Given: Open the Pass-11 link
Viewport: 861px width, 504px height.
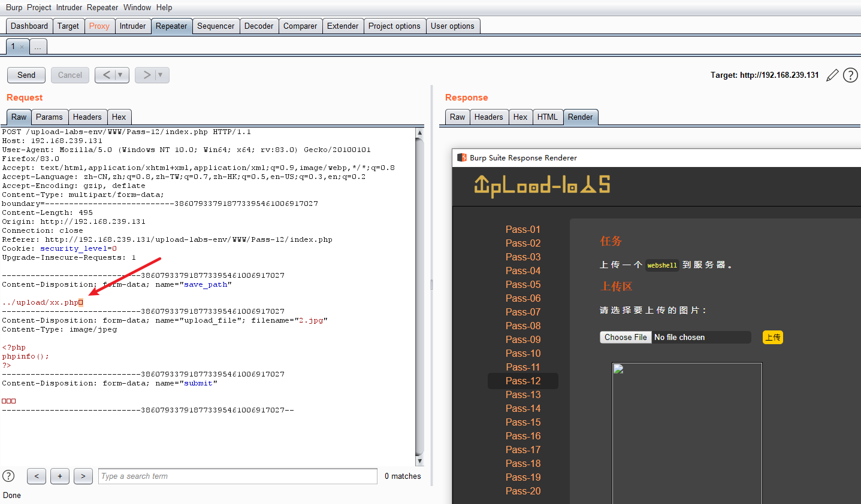Looking at the screenshot, I should 523,367.
